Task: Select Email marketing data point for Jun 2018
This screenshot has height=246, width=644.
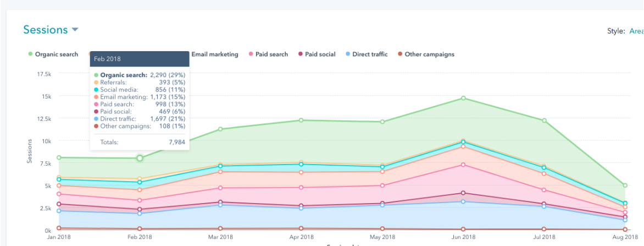Action: pyautogui.click(x=463, y=146)
